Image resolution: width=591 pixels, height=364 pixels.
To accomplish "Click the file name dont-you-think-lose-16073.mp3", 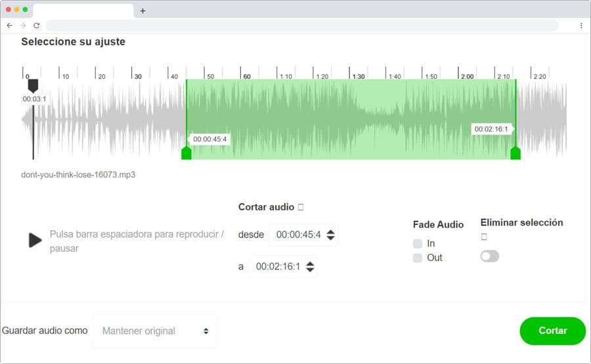I will click(x=78, y=174).
